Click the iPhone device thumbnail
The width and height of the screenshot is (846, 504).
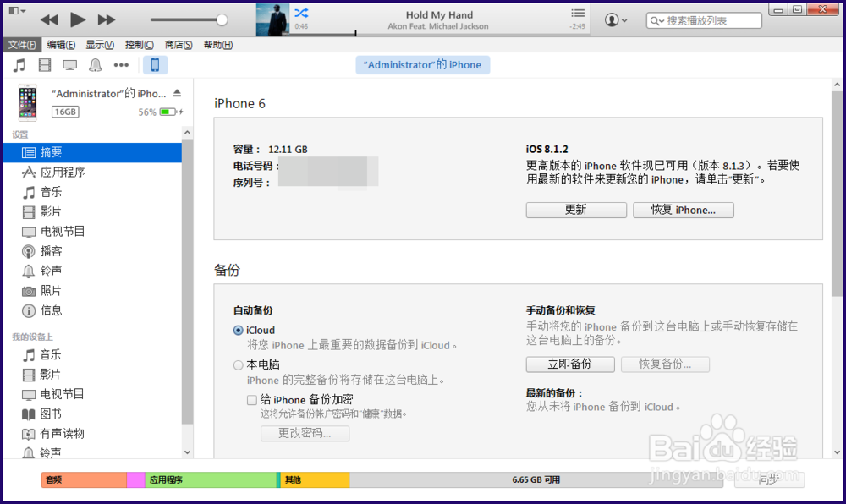click(28, 101)
